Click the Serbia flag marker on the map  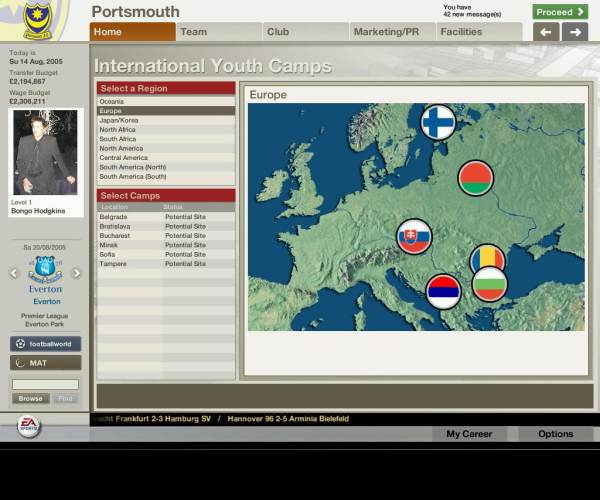pos(443,292)
